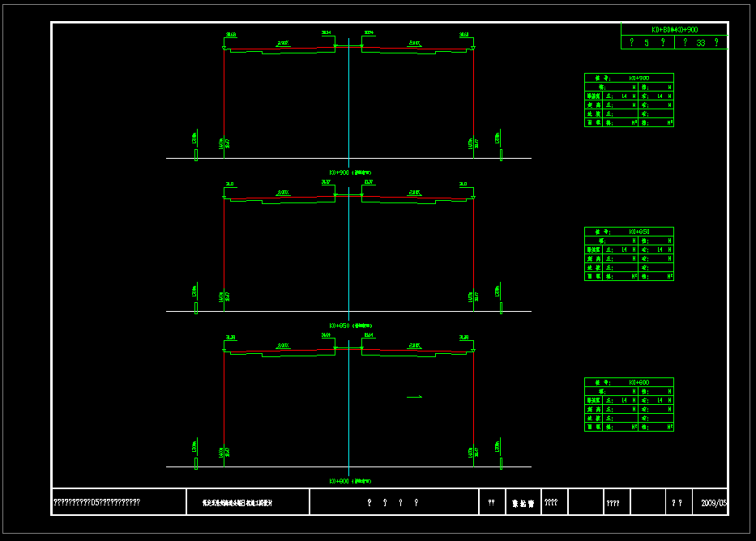Select the left slope percentage label in top section
The width and height of the screenshot is (756, 541).
click(x=283, y=43)
